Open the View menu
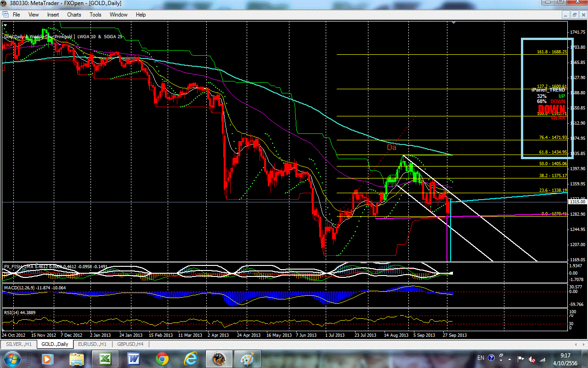The width and height of the screenshot is (588, 368). click(x=34, y=15)
